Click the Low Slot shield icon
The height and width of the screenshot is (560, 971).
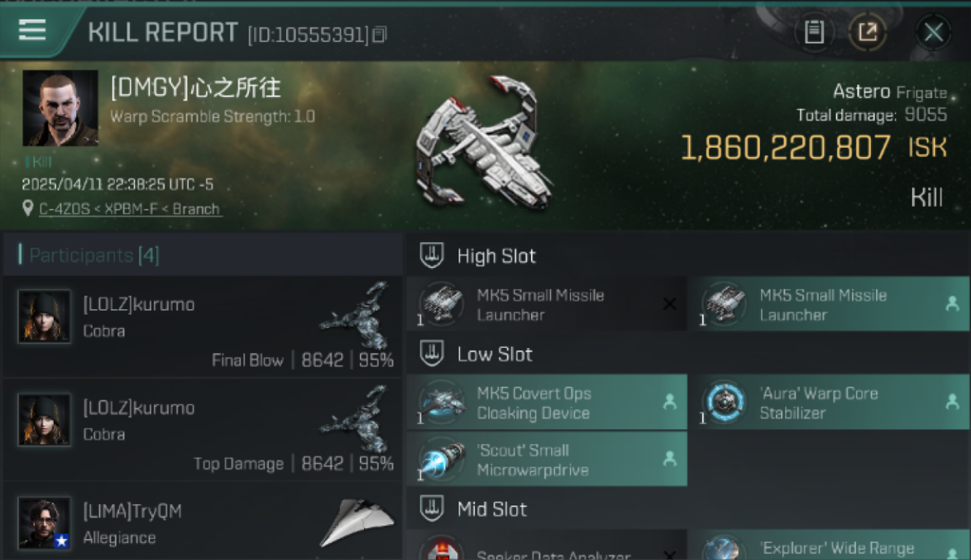coord(432,354)
